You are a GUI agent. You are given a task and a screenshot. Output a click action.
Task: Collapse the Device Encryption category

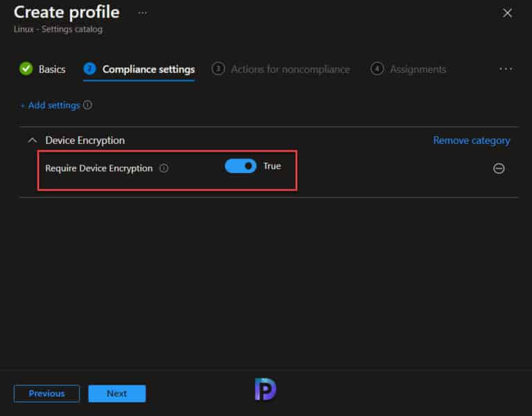(33, 141)
